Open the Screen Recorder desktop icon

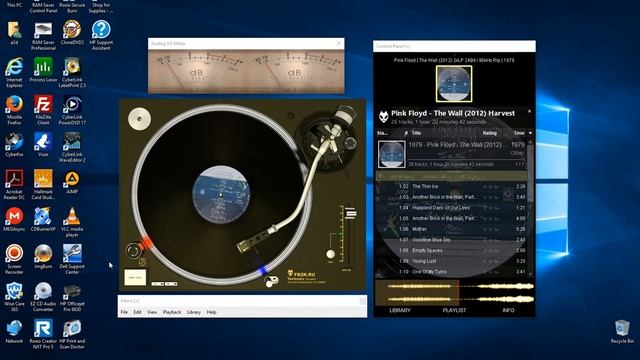pyautogui.click(x=14, y=259)
